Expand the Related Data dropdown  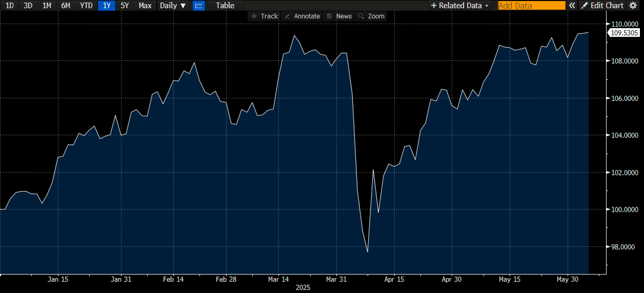[x=459, y=5]
